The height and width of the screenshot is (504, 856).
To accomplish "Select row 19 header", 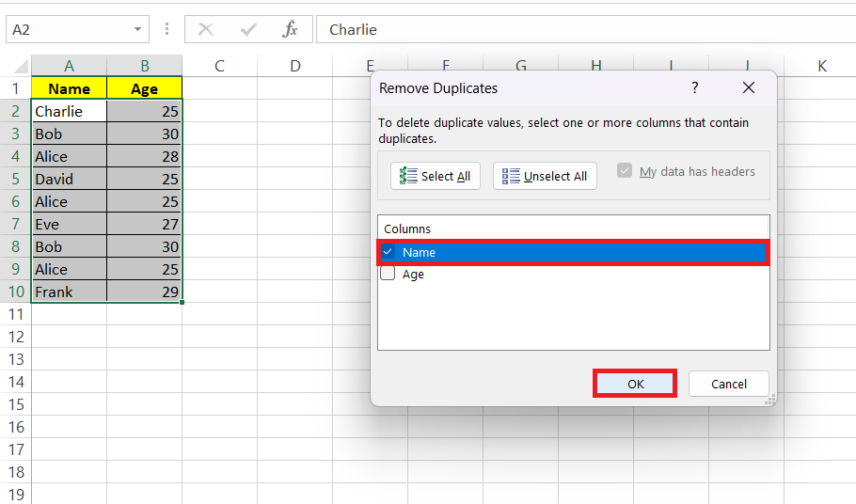I will (x=15, y=495).
